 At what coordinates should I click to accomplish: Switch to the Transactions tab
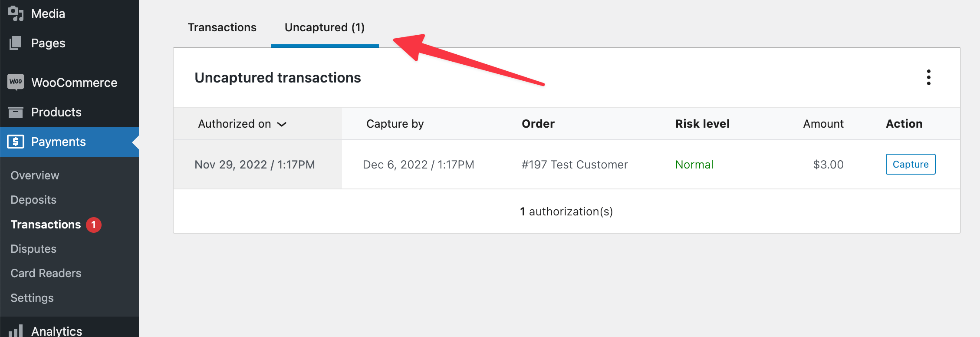pos(222,27)
